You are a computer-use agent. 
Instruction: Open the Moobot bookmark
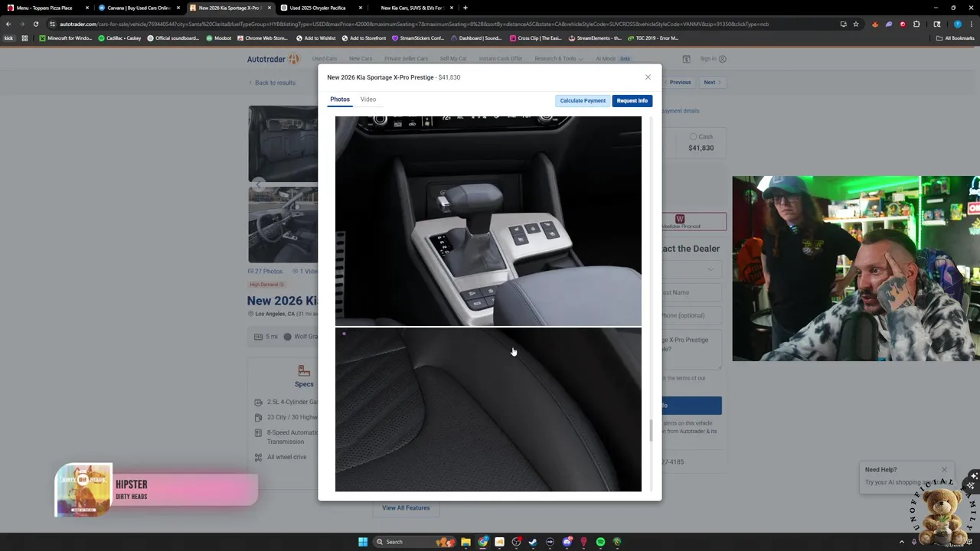click(219, 37)
